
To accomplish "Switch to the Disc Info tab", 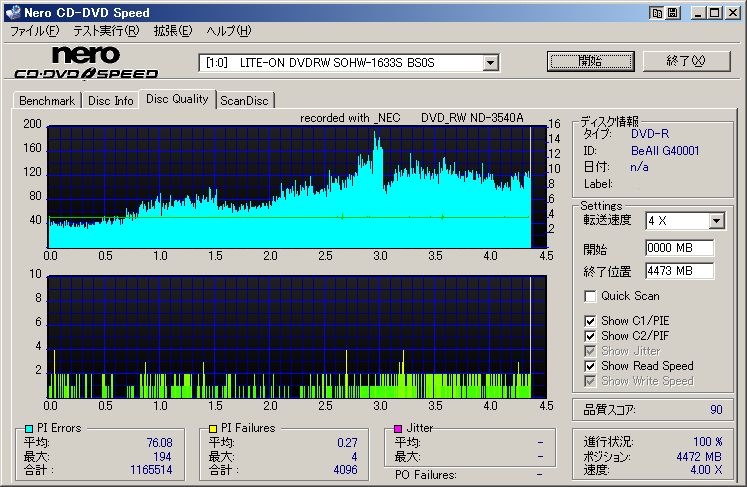I will tap(111, 101).
